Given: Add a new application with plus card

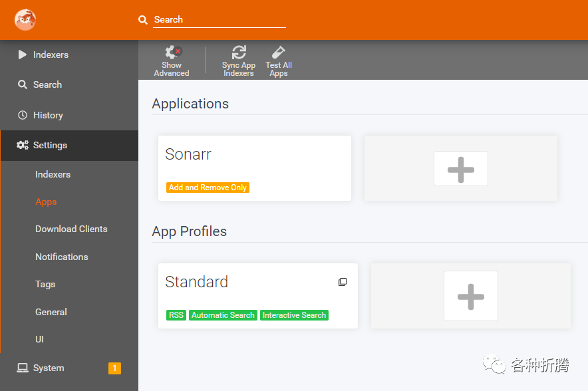Looking at the screenshot, I should (460, 168).
